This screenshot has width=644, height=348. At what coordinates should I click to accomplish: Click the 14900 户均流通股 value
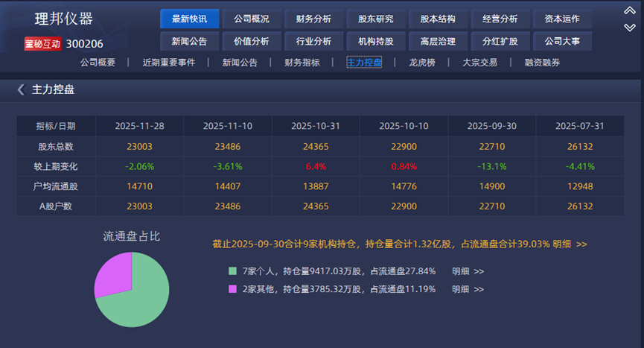point(492,186)
